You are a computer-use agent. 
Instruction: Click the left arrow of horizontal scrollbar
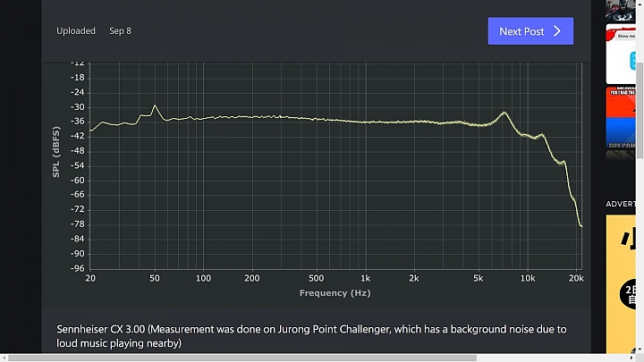[x=4, y=358]
